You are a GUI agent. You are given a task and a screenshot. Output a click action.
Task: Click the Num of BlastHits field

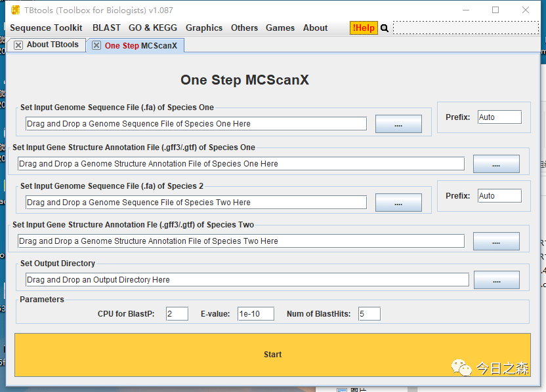pyautogui.click(x=369, y=314)
